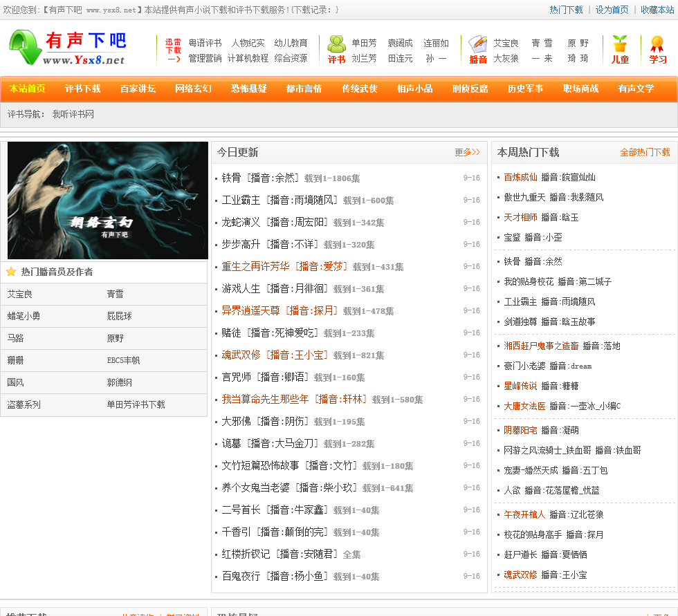Click the 迅雷下载 arrow label
Viewport: 678px width, 616px height.
pyautogui.click(x=173, y=50)
